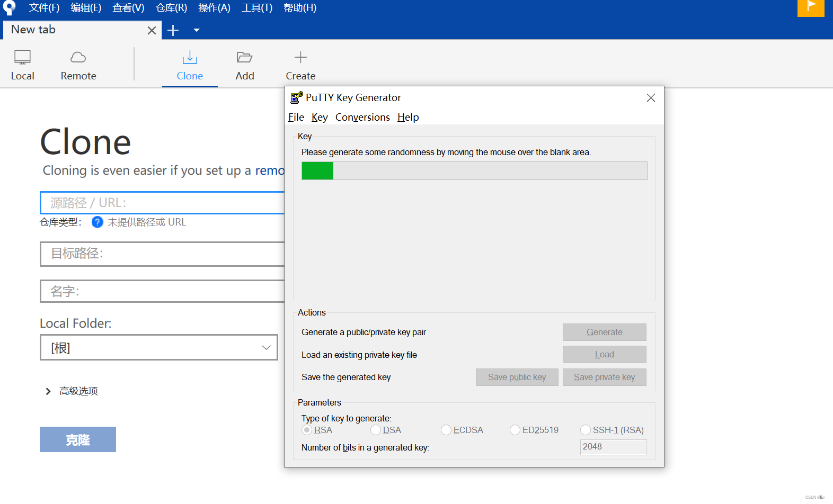Click the repository type help icon

tap(97, 222)
